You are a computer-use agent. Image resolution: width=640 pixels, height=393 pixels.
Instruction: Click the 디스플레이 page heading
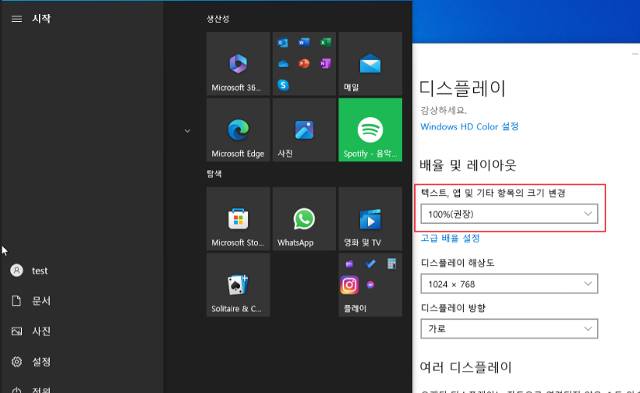pyautogui.click(x=463, y=89)
